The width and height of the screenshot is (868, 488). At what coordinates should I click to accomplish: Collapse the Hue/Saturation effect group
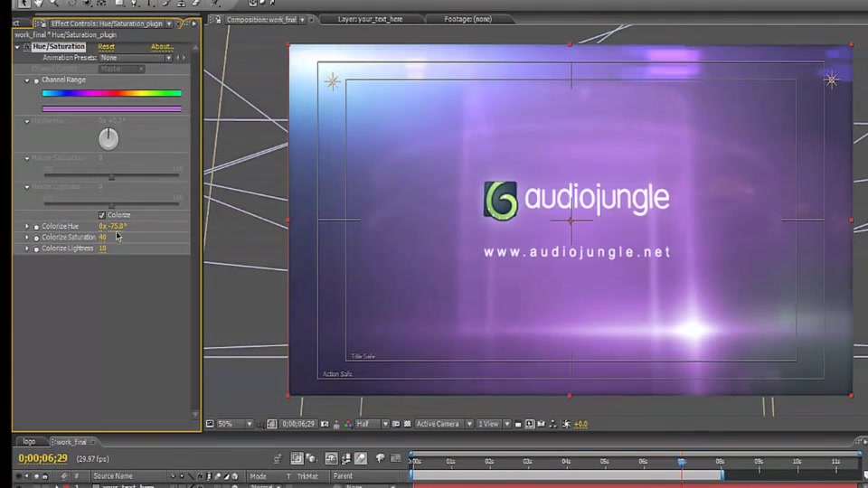pos(17,47)
